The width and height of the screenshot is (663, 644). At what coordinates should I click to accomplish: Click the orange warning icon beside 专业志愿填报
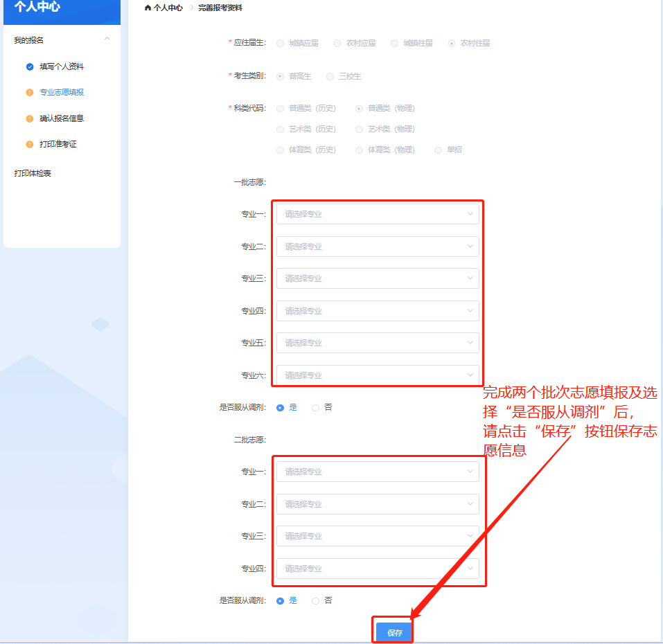(x=30, y=92)
